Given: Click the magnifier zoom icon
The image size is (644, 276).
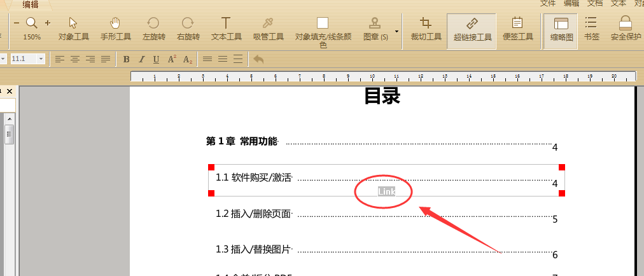Looking at the screenshot, I should [32, 23].
